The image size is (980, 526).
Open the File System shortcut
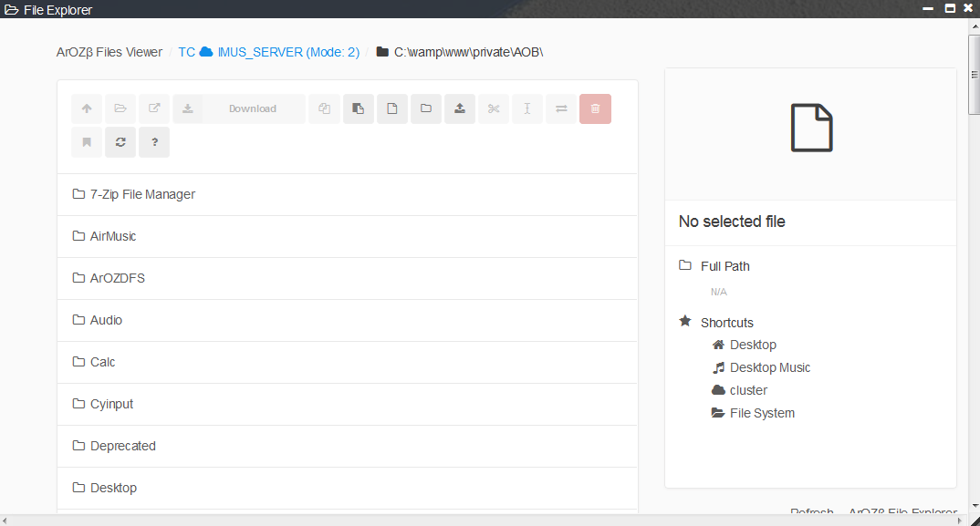click(762, 413)
